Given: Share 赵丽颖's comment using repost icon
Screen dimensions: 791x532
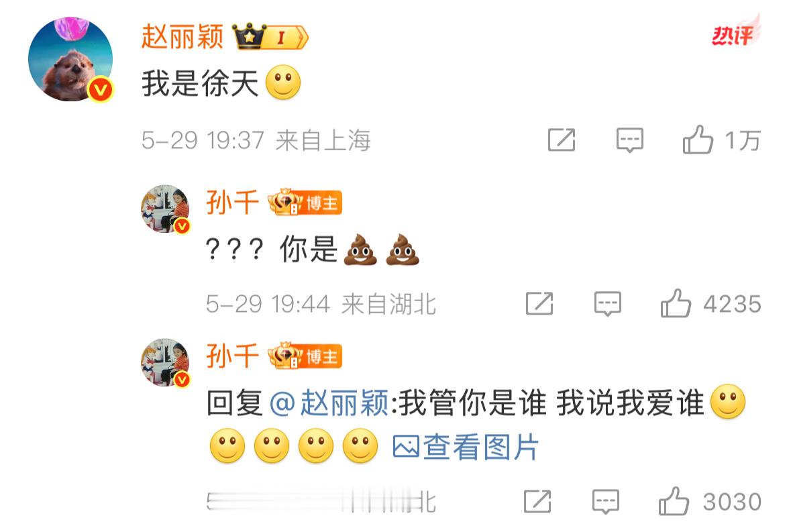Looking at the screenshot, I should click(562, 140).
